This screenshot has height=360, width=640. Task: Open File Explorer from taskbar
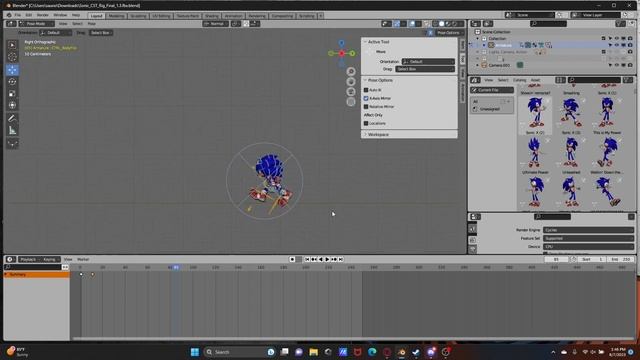(x=313, y=352)
